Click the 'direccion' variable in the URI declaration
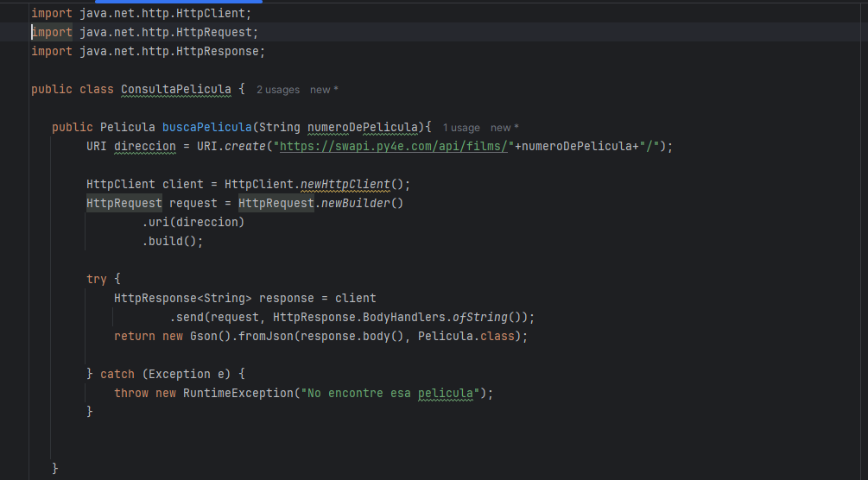The image size is (868, 480). (145, 146)
